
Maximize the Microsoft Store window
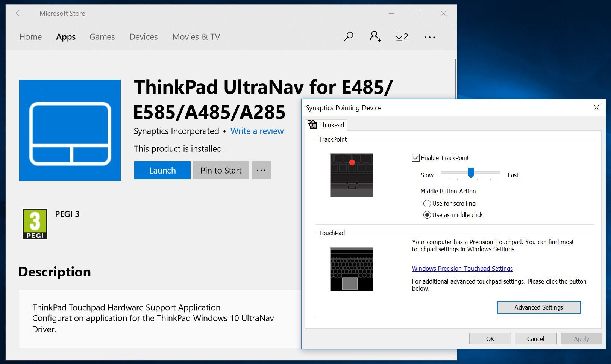click(417, 13)
